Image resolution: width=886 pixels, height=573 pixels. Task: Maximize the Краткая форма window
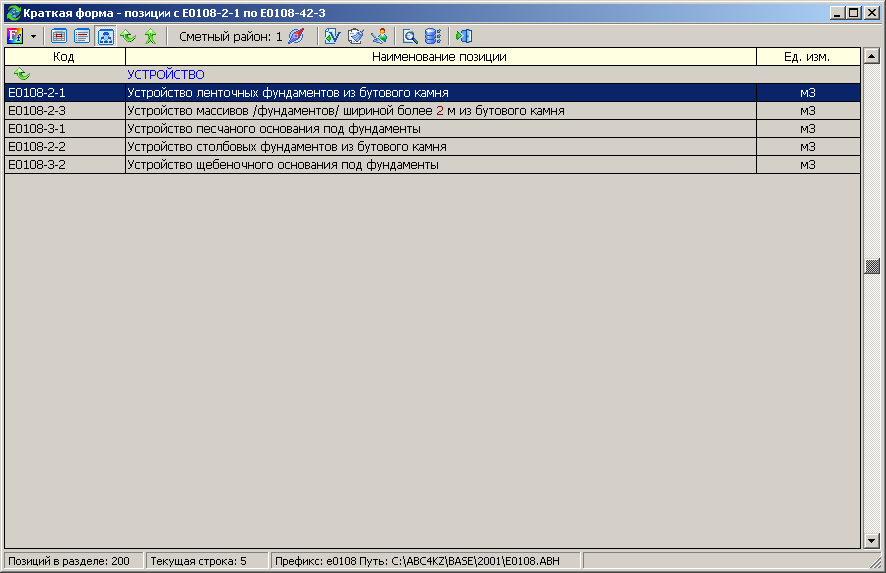[x=854, y=12]
